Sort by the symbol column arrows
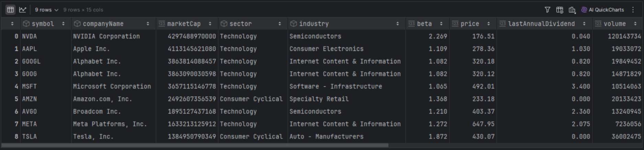This screenshot has height=150, width=644. coord(63,24)
